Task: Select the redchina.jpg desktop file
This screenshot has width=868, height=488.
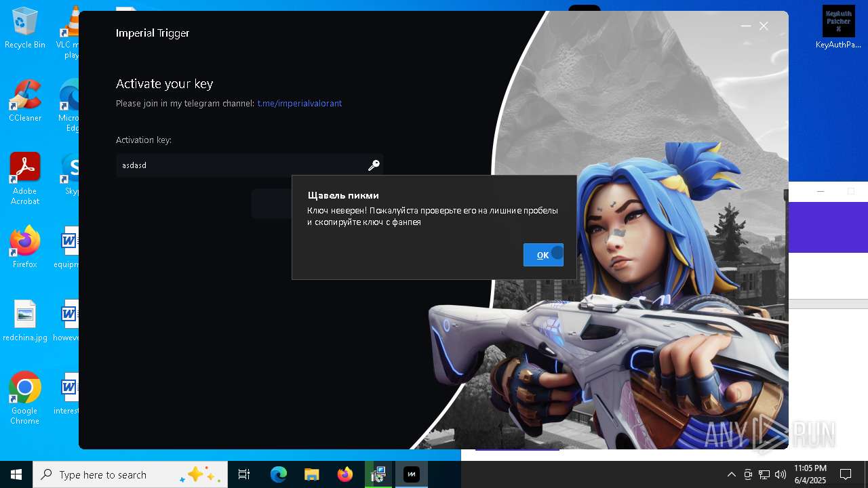Action: coord(25,321)
